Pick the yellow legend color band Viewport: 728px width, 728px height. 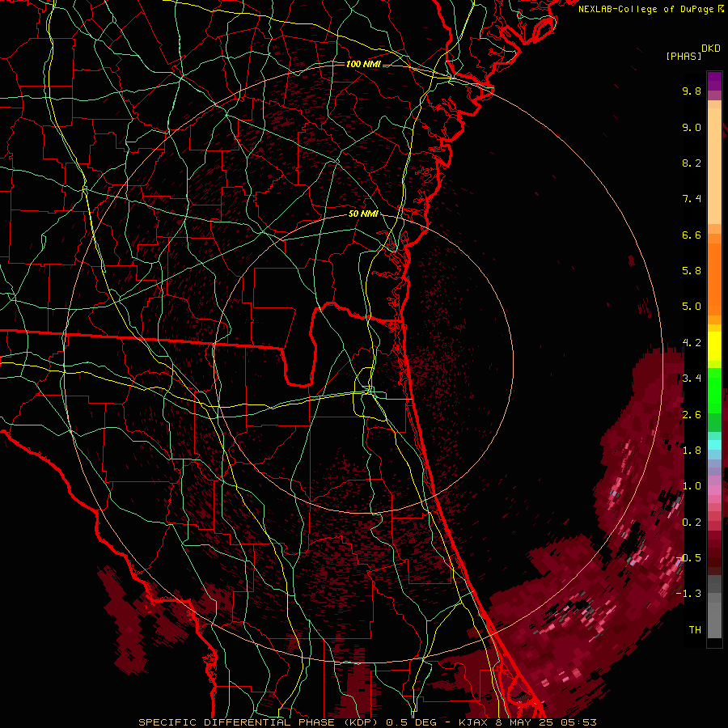[714, 346]
